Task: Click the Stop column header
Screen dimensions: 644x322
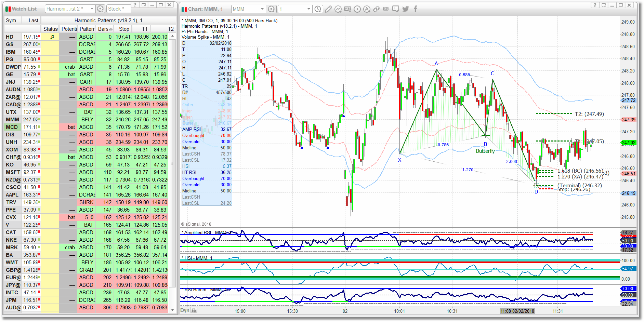Action: [123, 29]
